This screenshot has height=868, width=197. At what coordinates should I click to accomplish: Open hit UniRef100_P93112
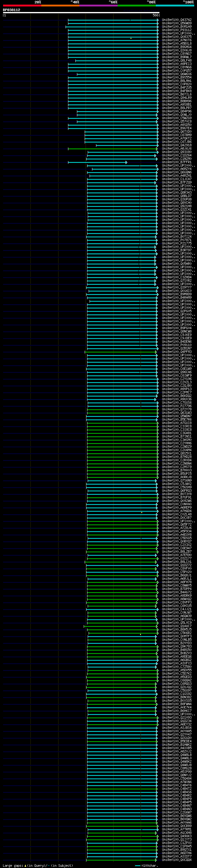pos(177,30)
